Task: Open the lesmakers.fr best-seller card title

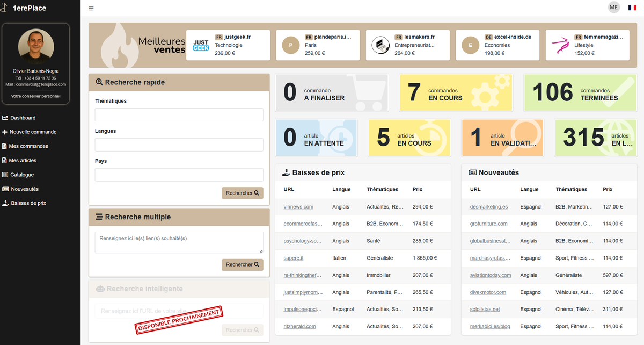Action: (419, 37)
